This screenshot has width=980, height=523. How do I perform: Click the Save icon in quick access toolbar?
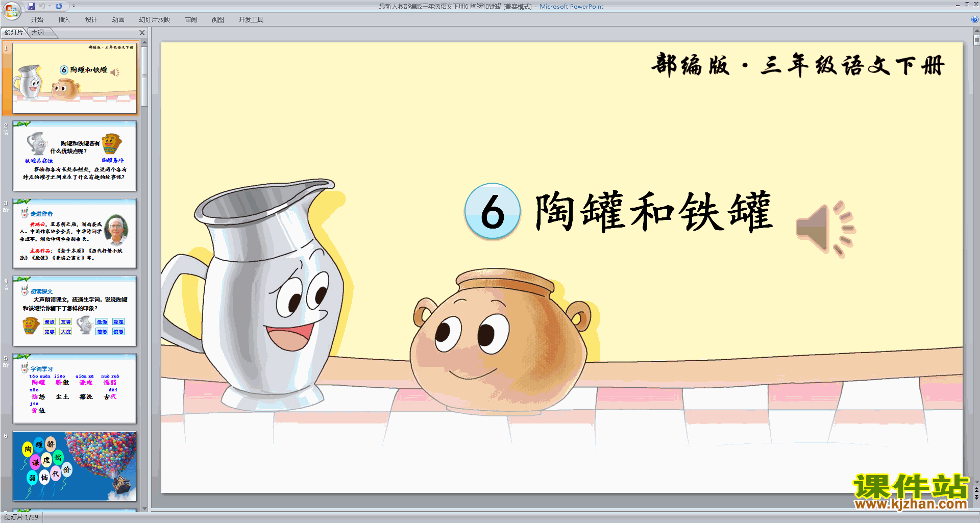(31, 6)
